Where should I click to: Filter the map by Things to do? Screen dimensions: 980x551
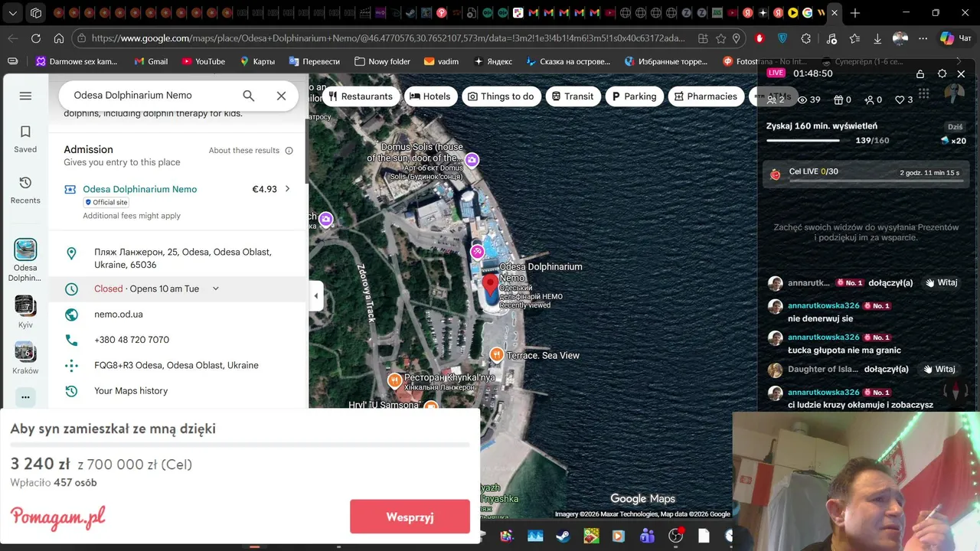(501, 96)
